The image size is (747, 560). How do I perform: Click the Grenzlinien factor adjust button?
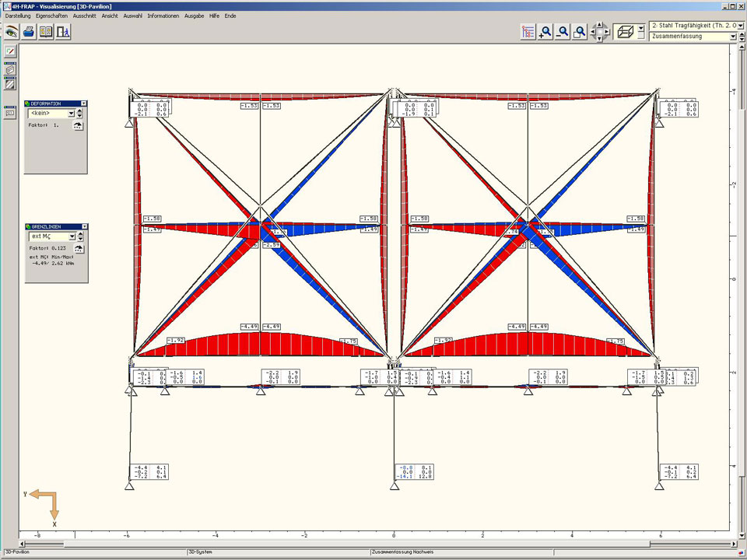78,248
